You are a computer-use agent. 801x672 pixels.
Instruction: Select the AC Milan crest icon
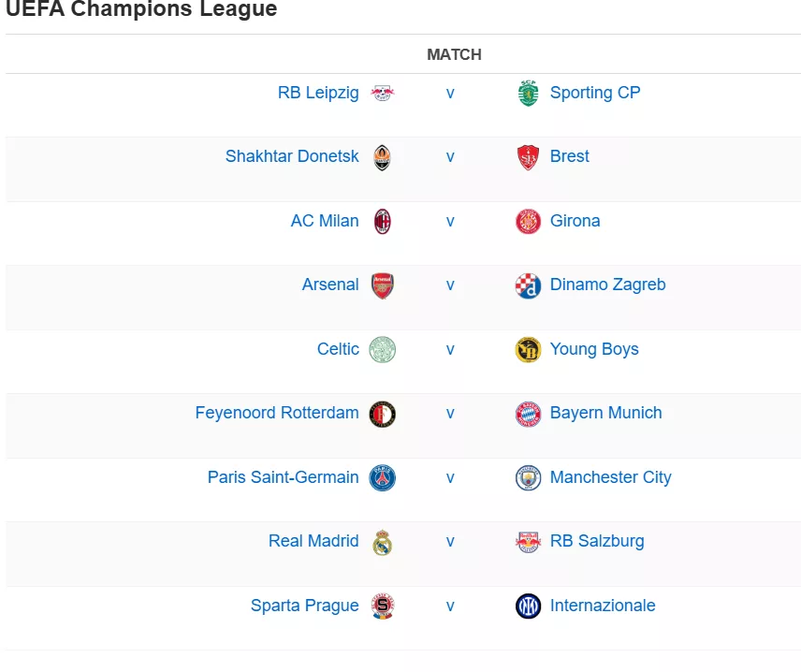382,221
